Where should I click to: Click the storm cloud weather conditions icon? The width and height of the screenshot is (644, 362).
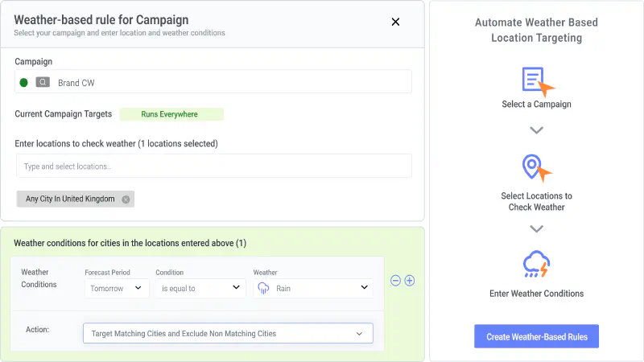(x=536, y=264)
